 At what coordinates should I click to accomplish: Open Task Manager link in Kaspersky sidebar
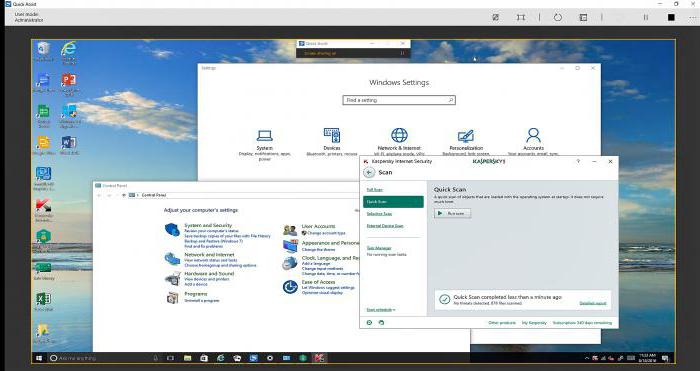tap(379, 248)
